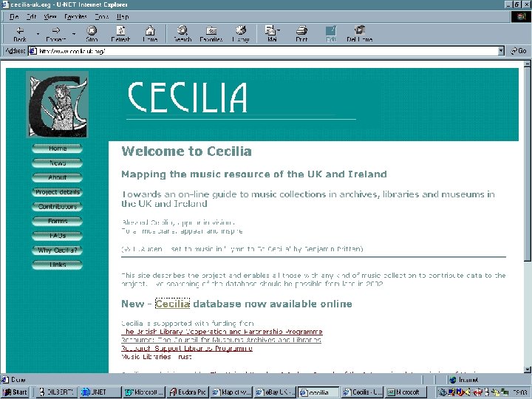Click the Go button
The height and width of the screenshot is (399, 532).
coord(519,51)
